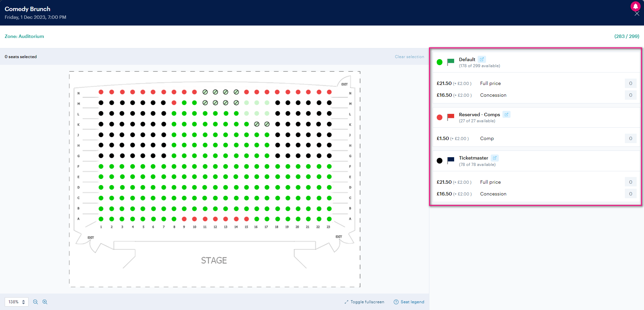Viewport: 644px width, 310px height.
Task: Select green seat 12 in row D
Action: tap(215, 187)
